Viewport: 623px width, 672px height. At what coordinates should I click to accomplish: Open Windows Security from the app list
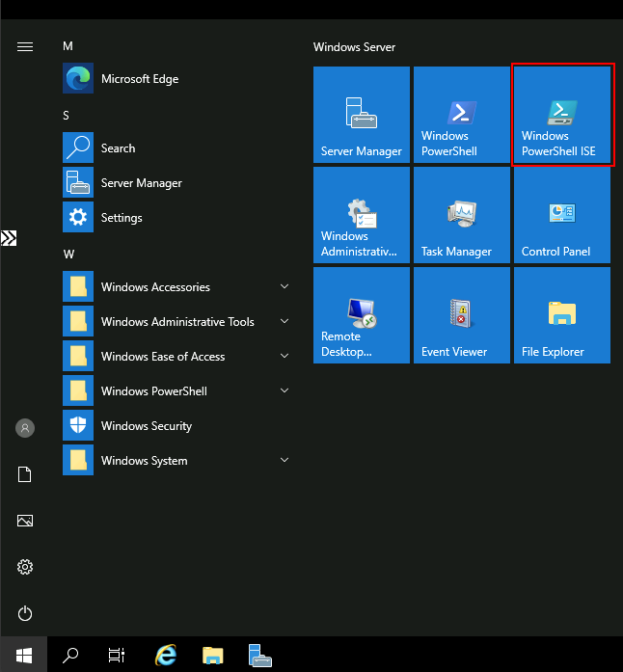click(146, 426)
